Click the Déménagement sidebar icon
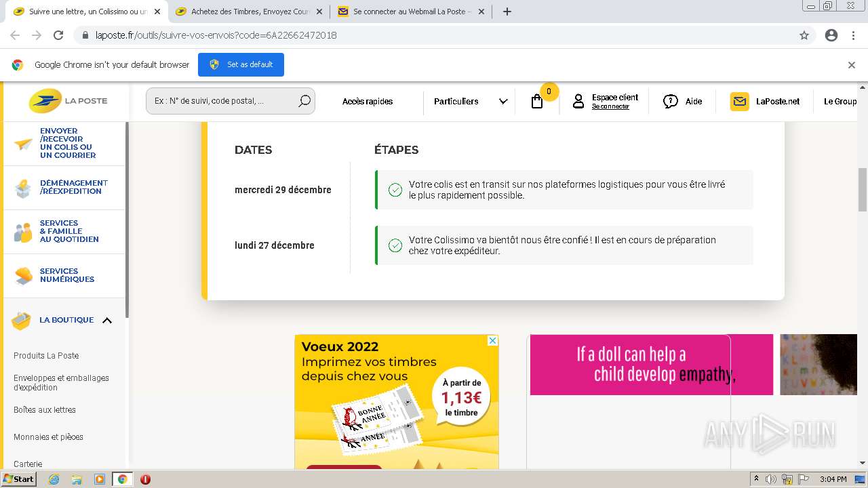 [23, 188]
